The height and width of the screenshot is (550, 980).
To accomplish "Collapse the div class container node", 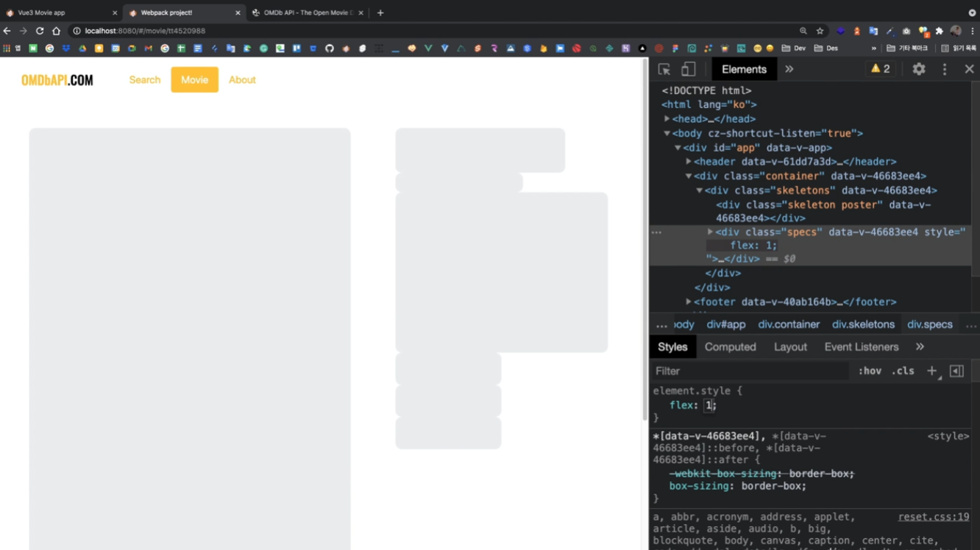I will coord(689,176).
